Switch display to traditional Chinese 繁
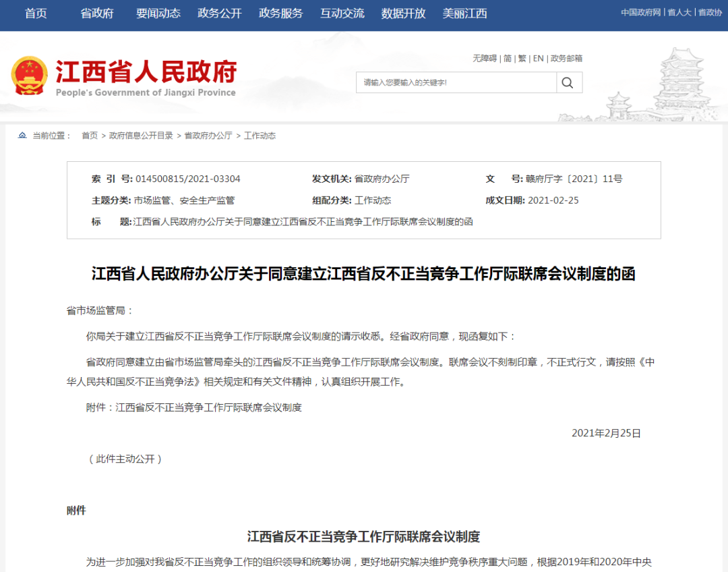The height and width of the screenshot is (572, 728). (x=522, y=59)
